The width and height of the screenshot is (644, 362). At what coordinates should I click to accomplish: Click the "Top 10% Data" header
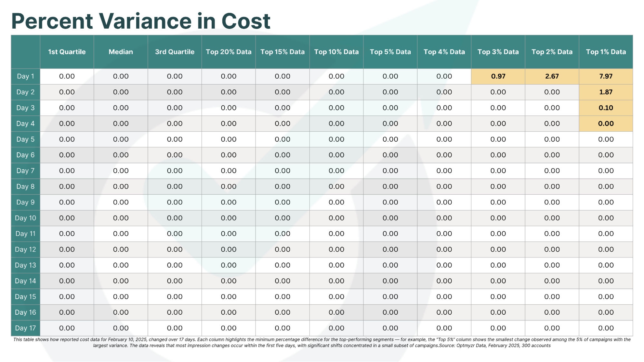(x=336, y=52)
